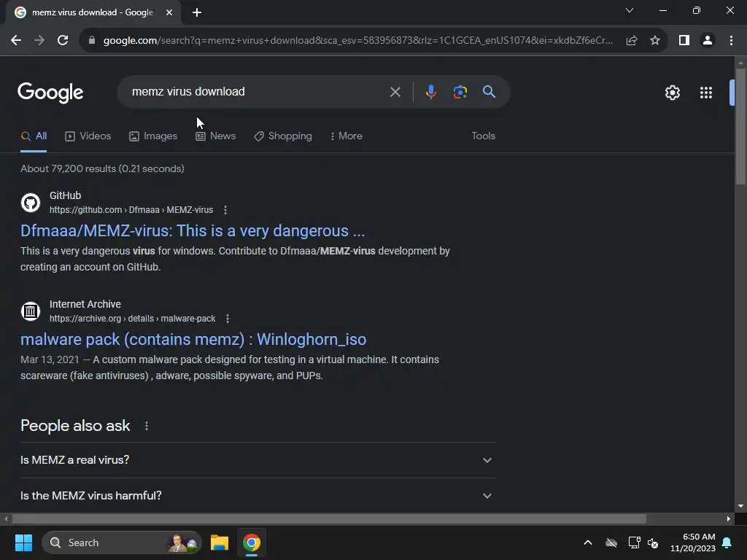The image size is (747, 560).
Task: Close the memz virus download tab
Action: click(169, 12)
